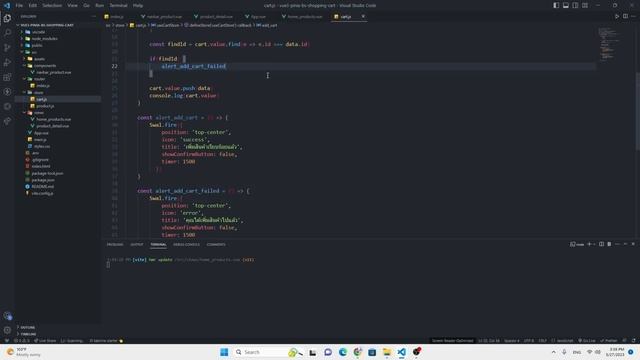Open main.js in the explorer
640x360 pixels.
[x=40, y=139]
